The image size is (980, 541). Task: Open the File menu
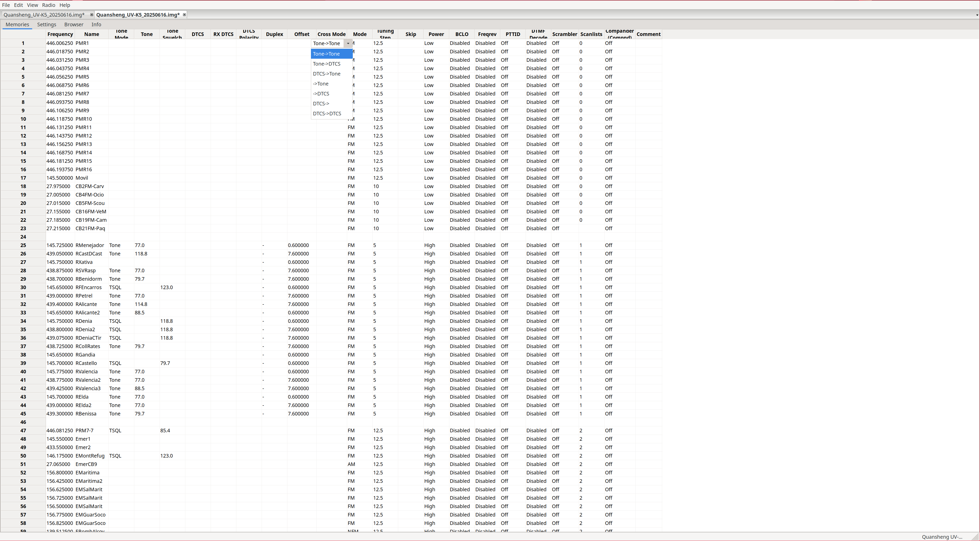pos(6,5)
